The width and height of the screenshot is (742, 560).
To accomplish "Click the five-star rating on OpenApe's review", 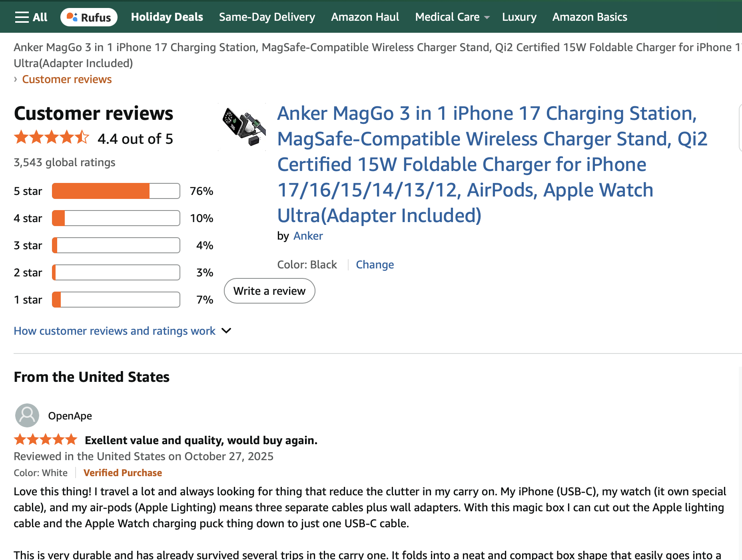I will (x=46, y=440).
